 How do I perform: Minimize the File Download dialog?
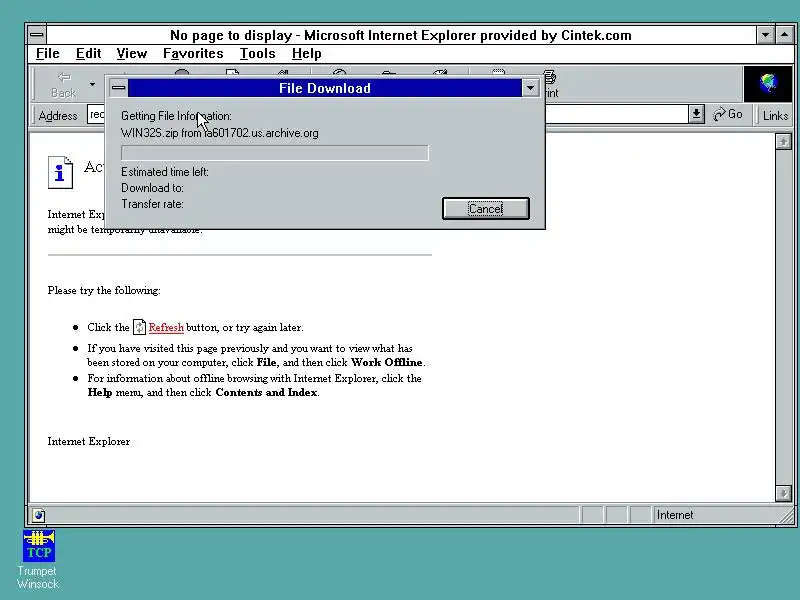[531, 88]
